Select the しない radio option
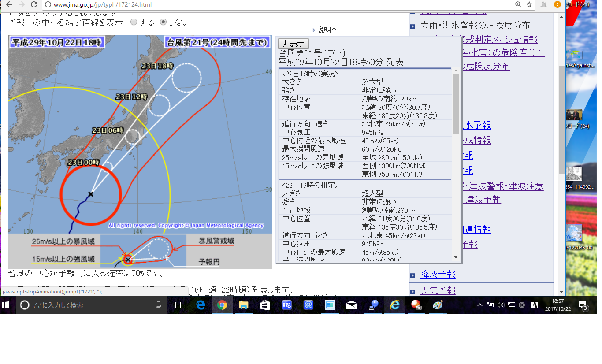This screenshot has width=602, height=364. [164, 22]
